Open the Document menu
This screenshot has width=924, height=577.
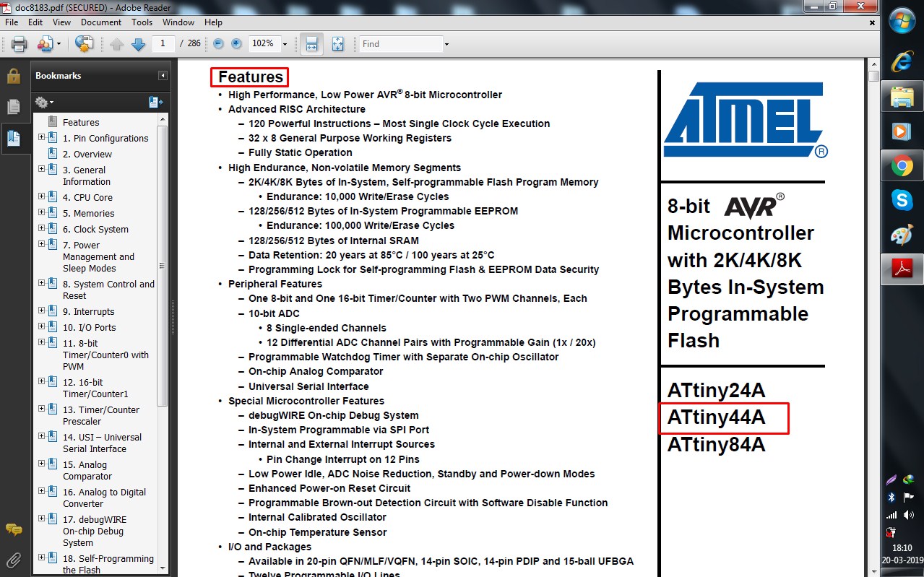coord(100,22)
